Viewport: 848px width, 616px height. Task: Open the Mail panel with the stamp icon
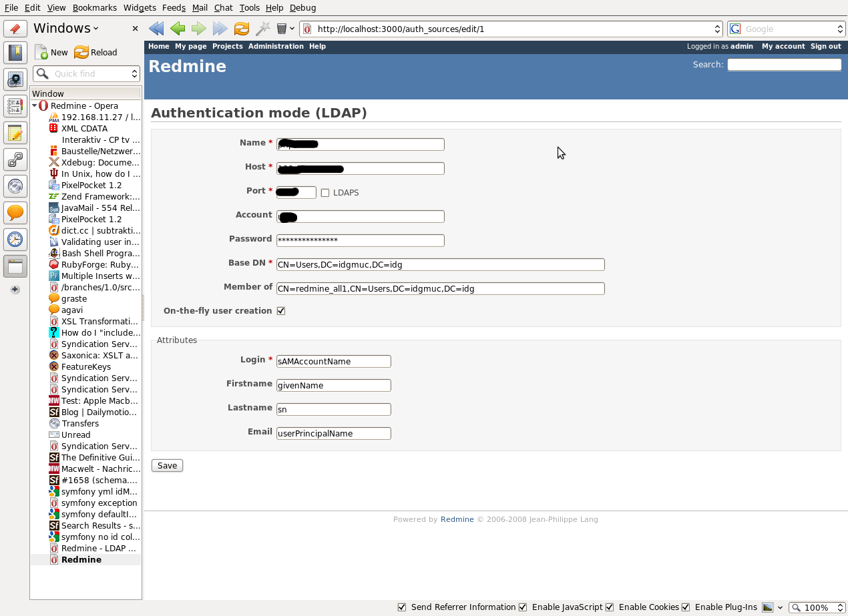coord(15,79)
